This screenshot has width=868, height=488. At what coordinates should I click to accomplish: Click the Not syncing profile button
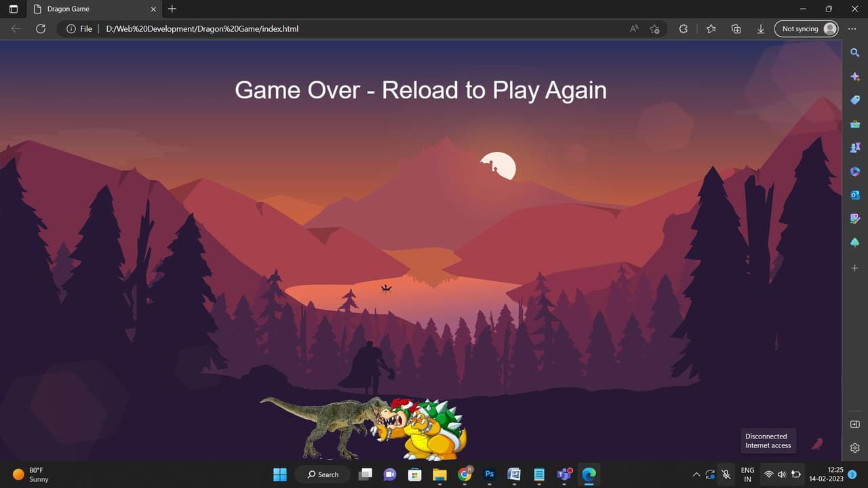coord(806,29)
